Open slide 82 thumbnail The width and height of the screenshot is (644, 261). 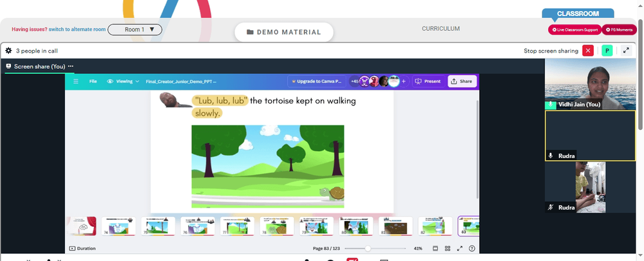pos(435,226)
